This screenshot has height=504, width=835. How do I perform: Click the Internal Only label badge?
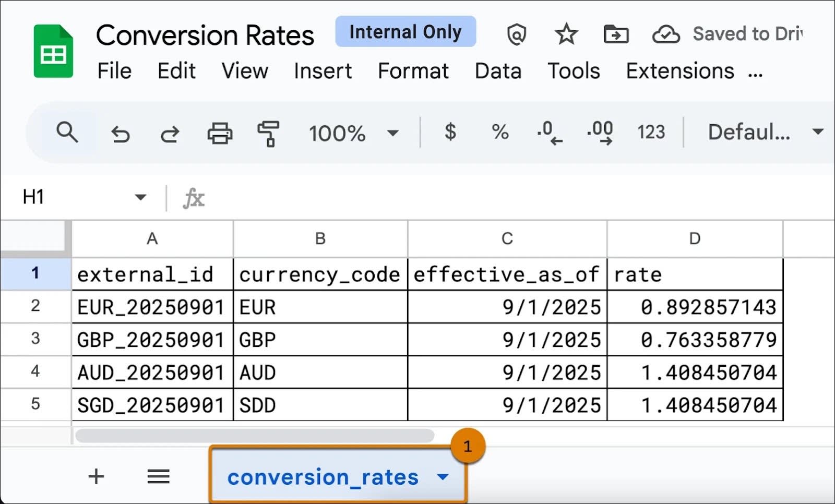405,32
